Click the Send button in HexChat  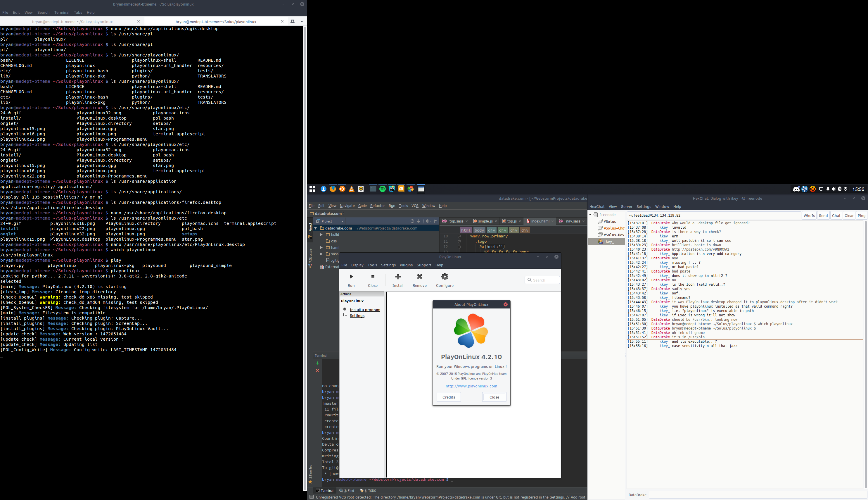[x=823, y=216]
